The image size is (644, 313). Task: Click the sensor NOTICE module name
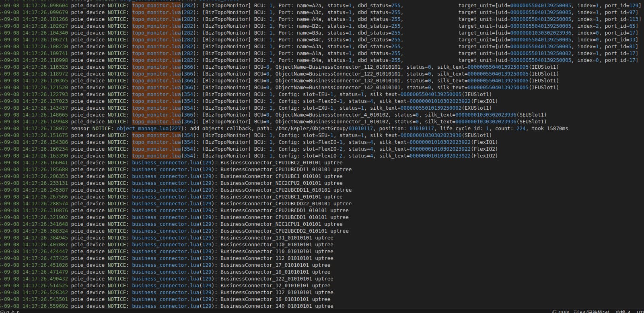point(80,129)
